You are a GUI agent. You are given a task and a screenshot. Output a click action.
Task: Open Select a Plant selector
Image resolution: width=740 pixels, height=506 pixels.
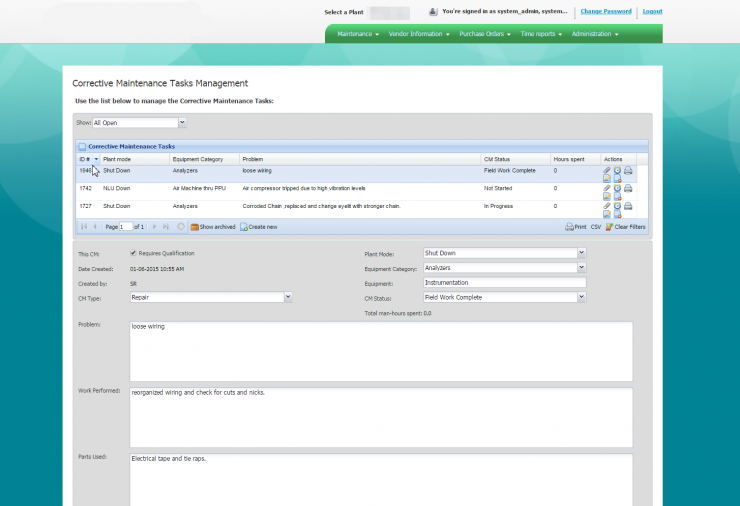pyautogui.click(x=389, y=13)
